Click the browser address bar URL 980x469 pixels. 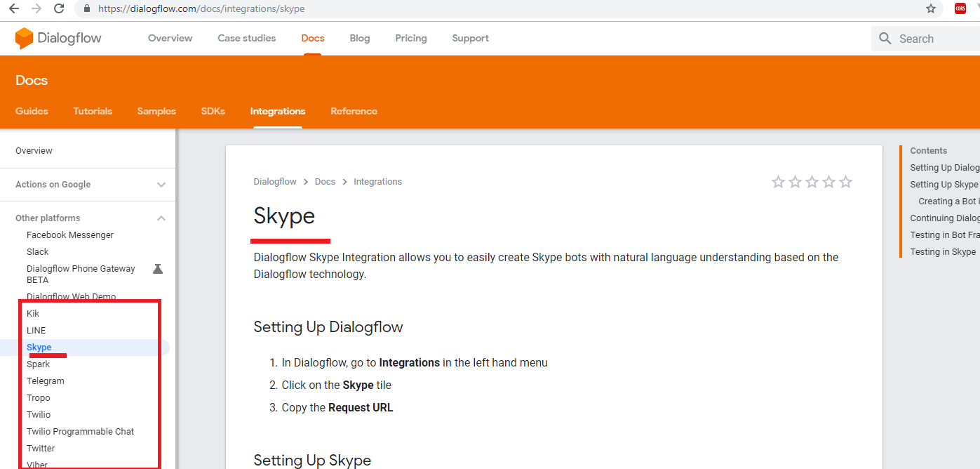201,9
